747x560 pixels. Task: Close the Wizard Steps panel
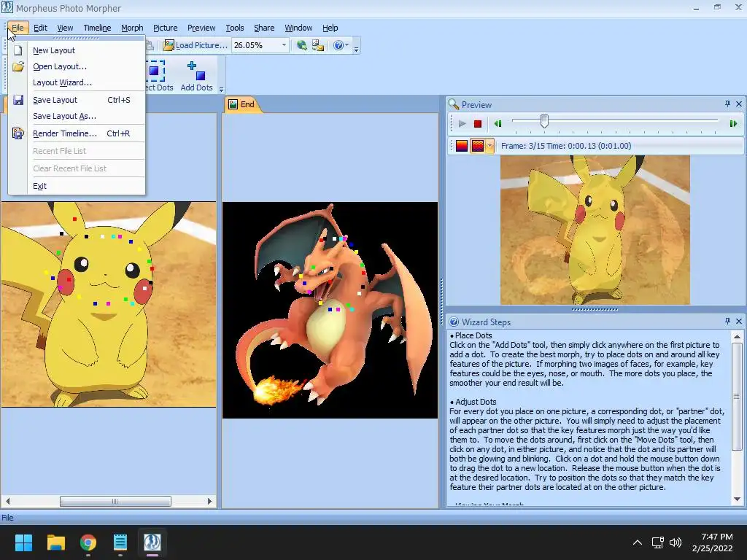click(x=739, y=322)
